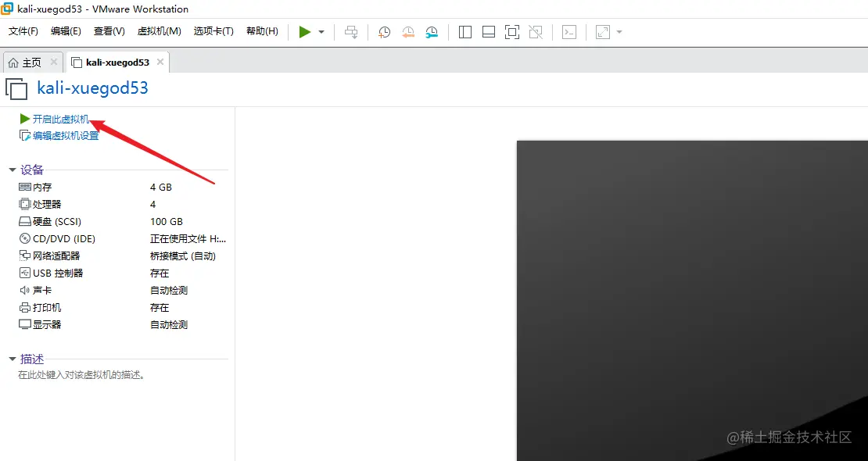This screenshot has height=461, width=868.
Task: Toggle the library sidebar view icon
Action: pos(465,32)
